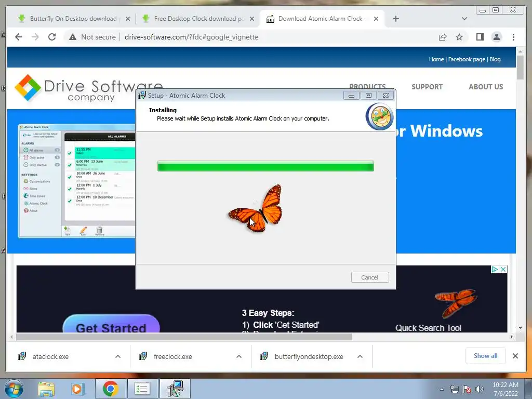
Task: Click the scroll down arrow
Action: 520,328
